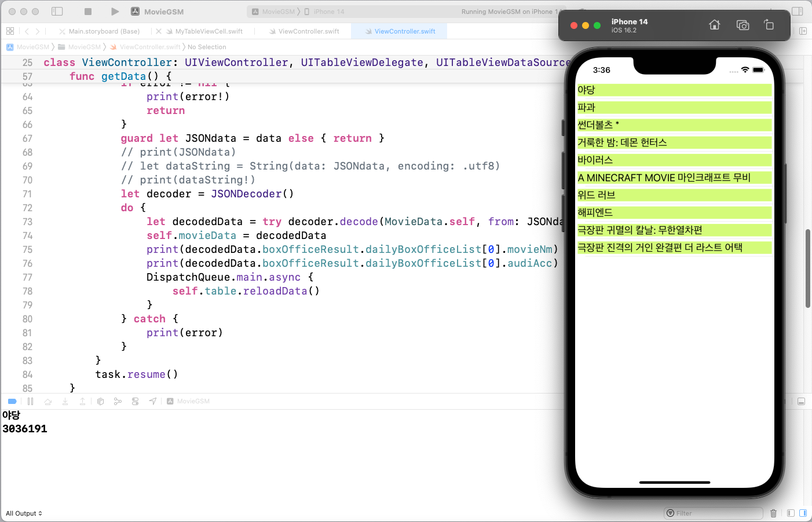Add editor on the right
Screen dimensions: 812x522
click(803, 31)
